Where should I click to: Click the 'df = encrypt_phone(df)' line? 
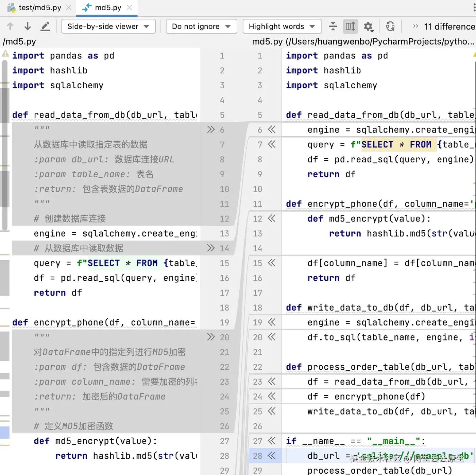[x=367, y=397]
